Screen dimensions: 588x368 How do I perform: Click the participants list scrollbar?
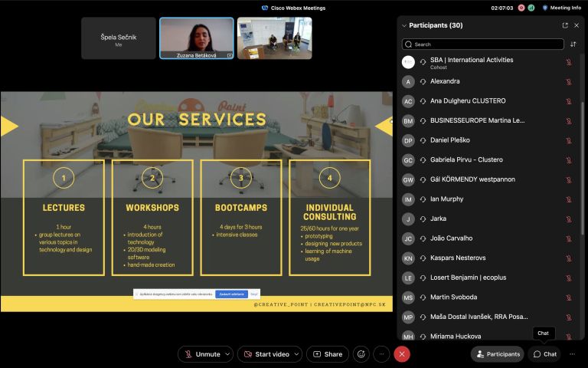point(582,169)
